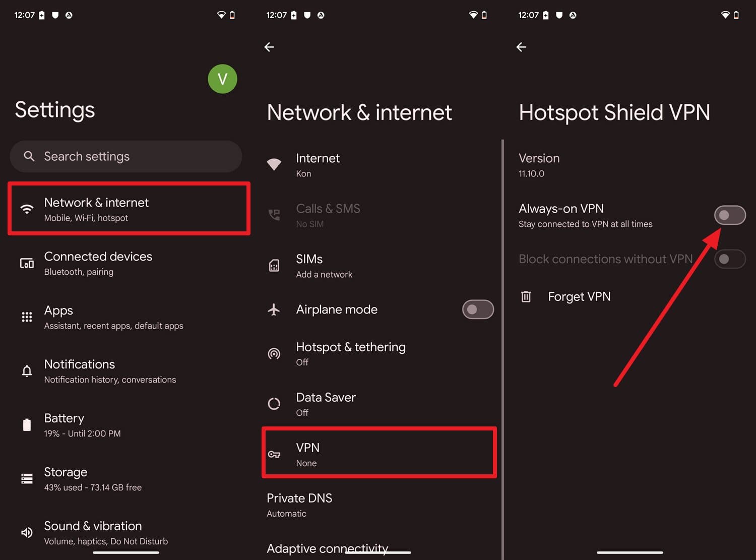The height and width of the screenshot is (560, 756).
Task: Click the Search settings field
Action: (126, 156)
